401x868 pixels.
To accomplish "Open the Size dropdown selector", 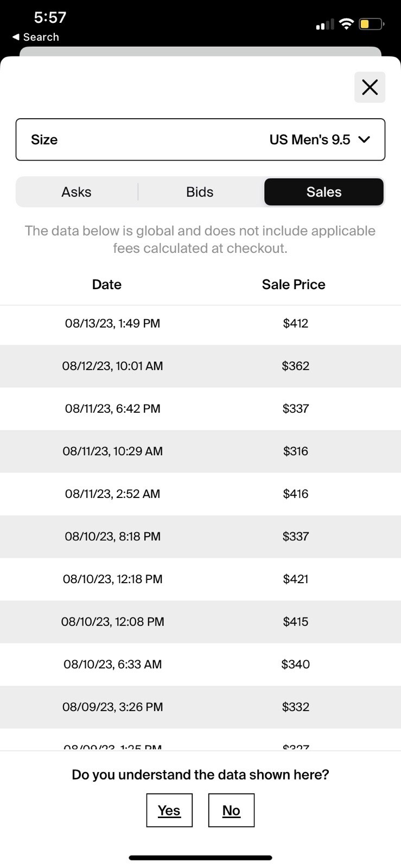I will pyautogui.click(x=200, y=139).
